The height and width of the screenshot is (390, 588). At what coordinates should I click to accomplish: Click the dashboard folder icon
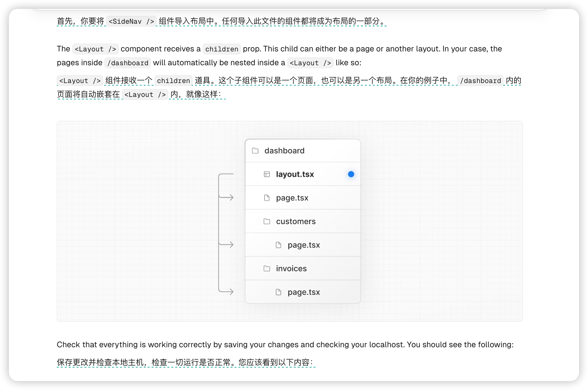coord(255,151)
